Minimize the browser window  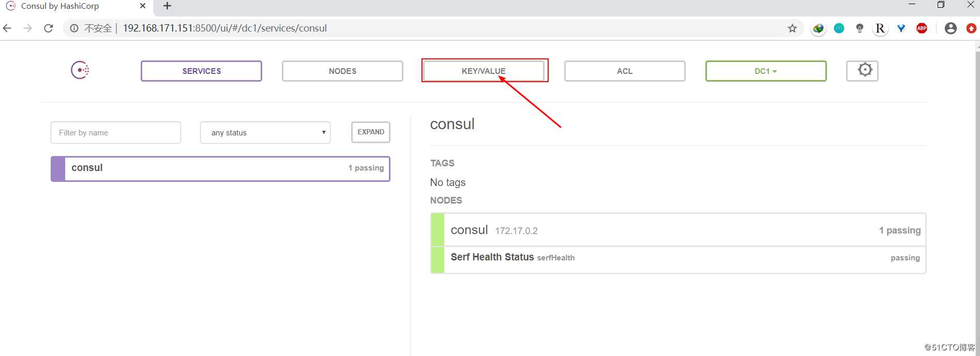(912, 5)
